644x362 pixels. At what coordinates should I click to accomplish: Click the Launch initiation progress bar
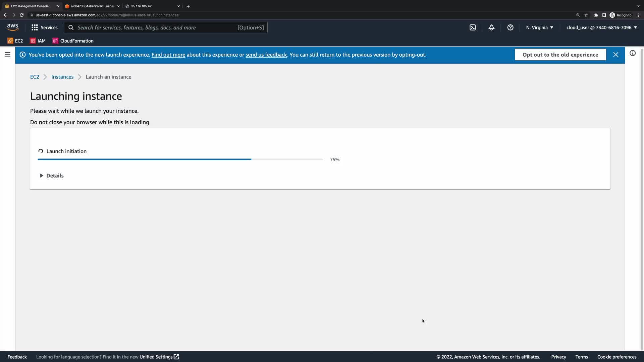pyautogui.click(x=180, y=160)
